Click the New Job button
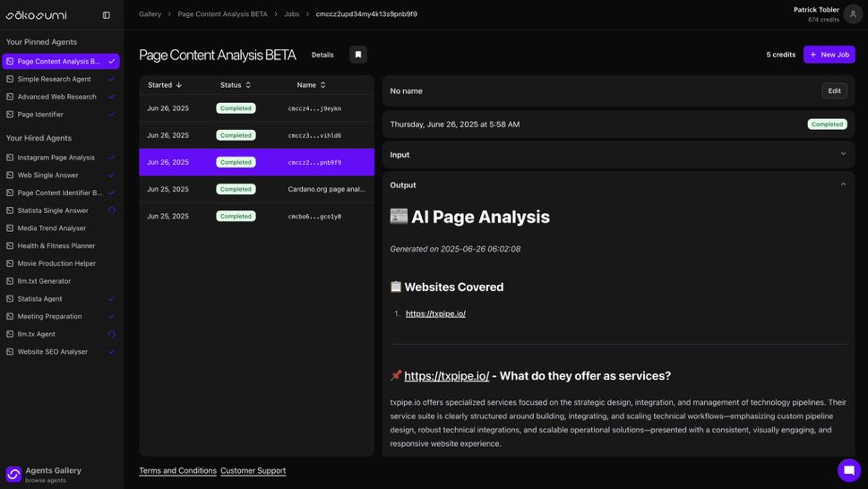This screenshot has width=868, height=489. (x=829, y=55)
